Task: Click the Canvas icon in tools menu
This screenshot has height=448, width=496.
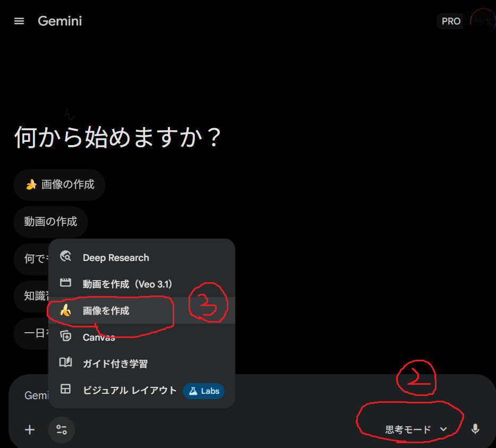Action: click(x=66, y=336)
